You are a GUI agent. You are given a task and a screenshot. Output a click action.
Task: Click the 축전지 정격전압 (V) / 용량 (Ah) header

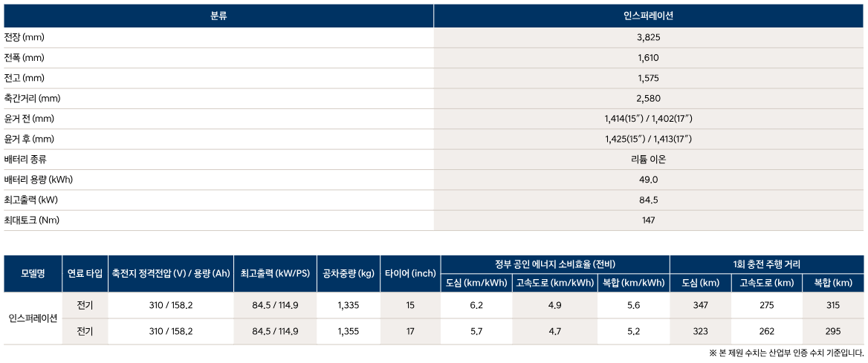point(170,274)
